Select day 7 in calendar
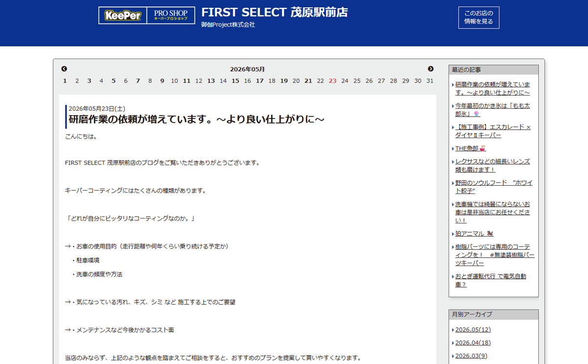This screenshot has height=364, width=588. 138,81
